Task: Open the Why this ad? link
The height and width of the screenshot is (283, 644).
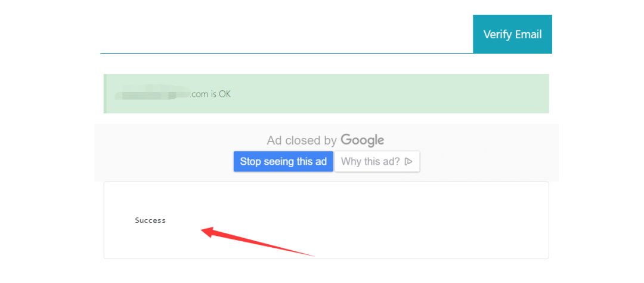Action: pyautogui.click(x=377, y=161)
